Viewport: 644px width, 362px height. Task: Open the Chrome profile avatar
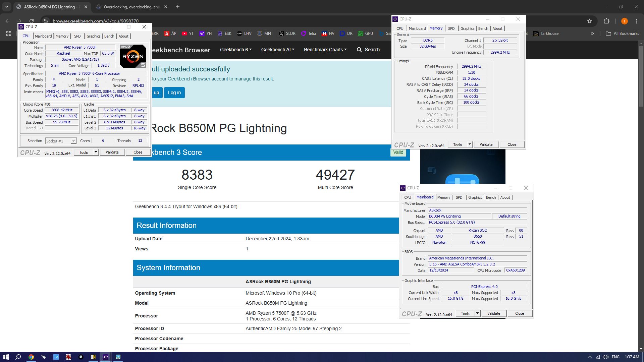pos(624,21)
